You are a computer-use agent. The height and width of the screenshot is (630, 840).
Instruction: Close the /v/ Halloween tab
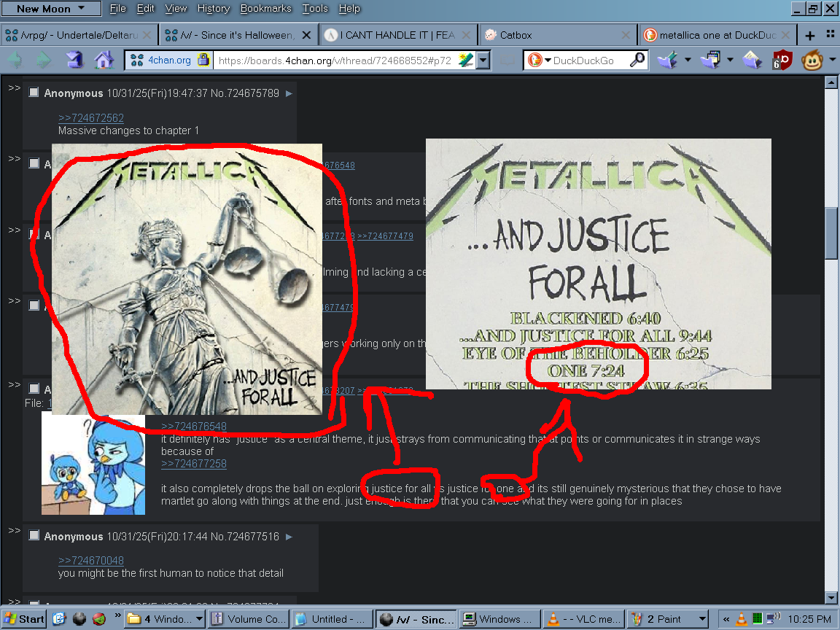[x=306, y=35]
